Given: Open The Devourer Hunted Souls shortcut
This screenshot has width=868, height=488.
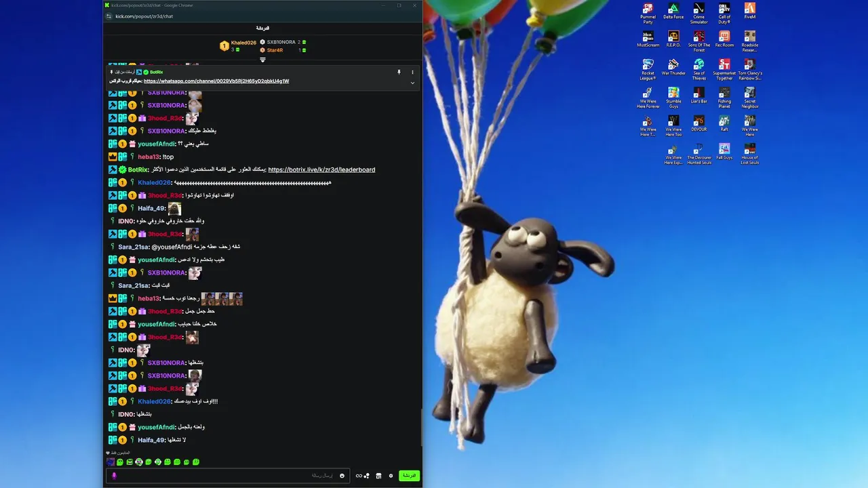Looking at the screenshot, I should [x=698, y=155].
